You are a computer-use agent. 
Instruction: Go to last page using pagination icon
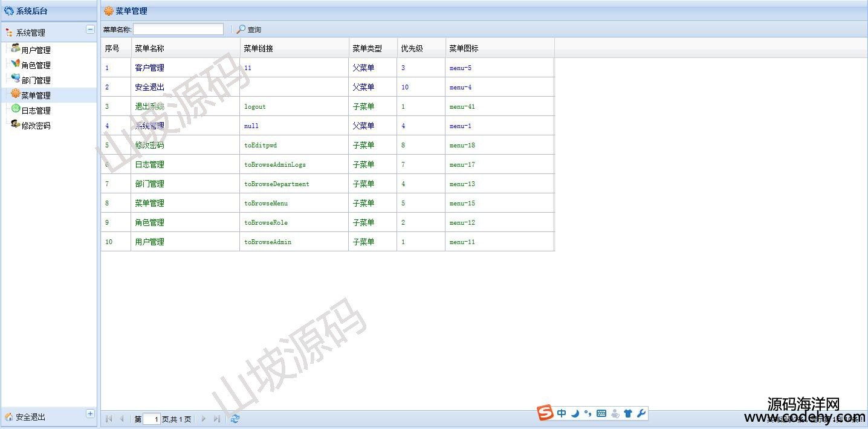(x=216, y=419)
